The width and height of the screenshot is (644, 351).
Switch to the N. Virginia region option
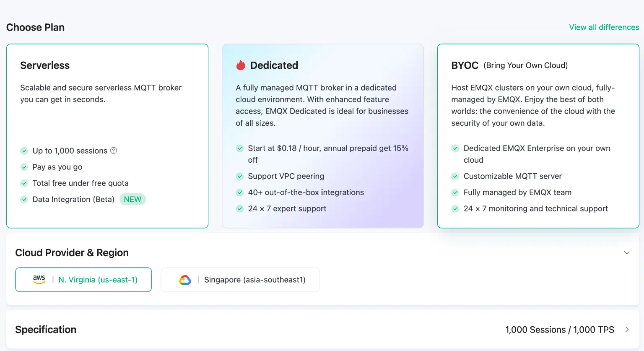(83, 279)
